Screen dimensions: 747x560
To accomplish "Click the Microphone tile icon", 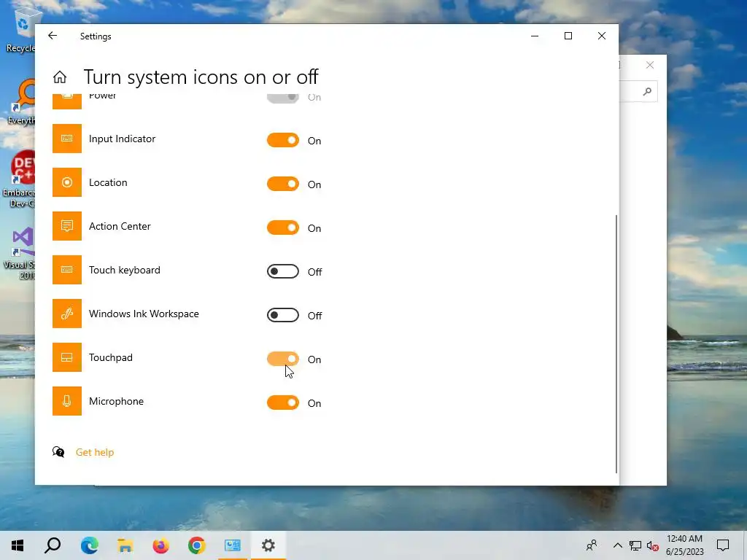I will point(66,402).
